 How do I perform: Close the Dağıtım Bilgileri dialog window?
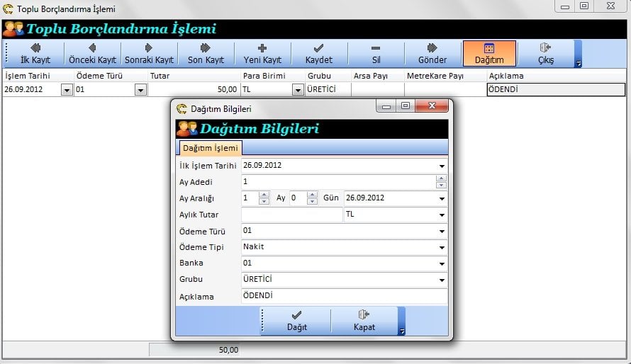click(432, 106)
